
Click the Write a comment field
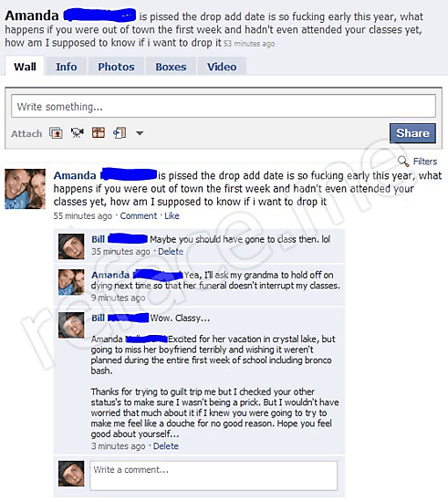(x=214, y=476)
